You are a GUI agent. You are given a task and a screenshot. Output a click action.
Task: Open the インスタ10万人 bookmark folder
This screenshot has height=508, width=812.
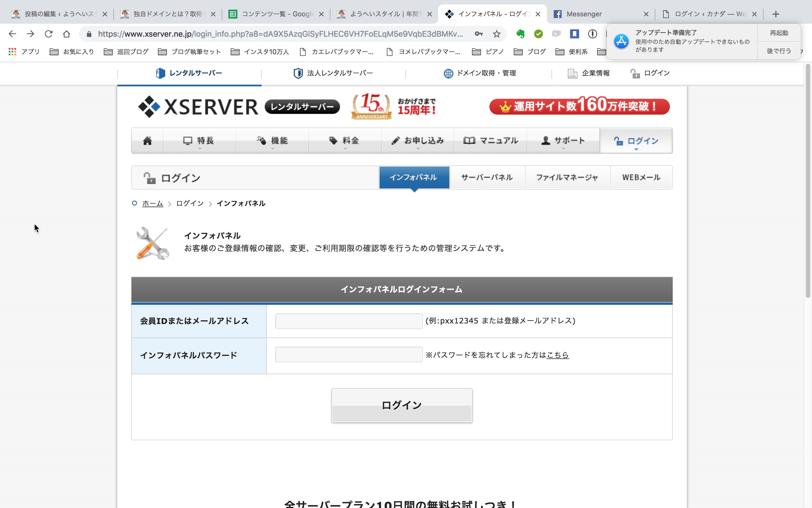260,51
